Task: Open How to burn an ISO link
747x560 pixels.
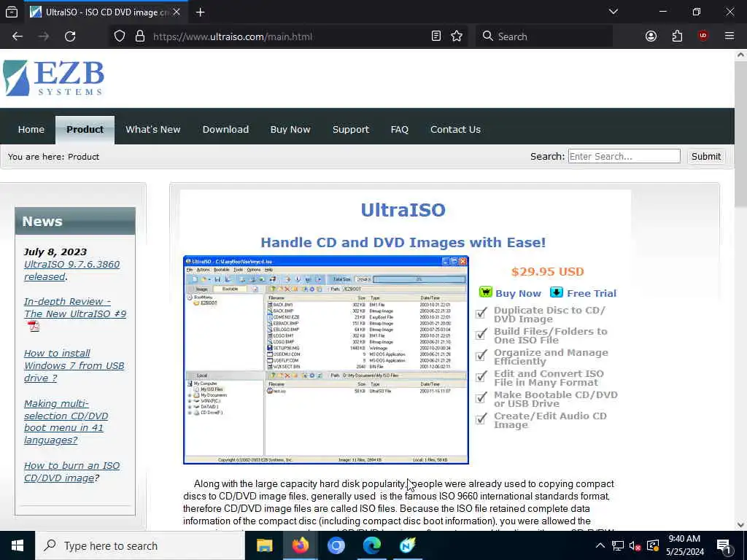Action: tap(72, 472)
